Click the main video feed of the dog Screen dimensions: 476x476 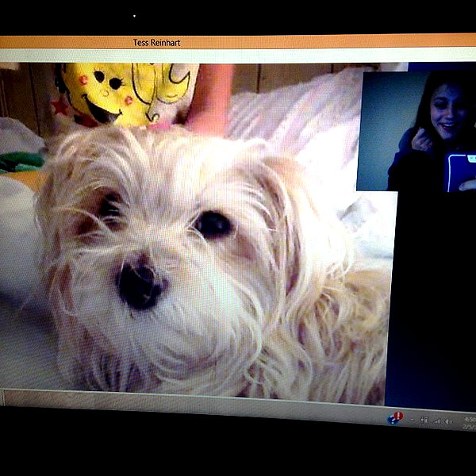click(194, 234)
